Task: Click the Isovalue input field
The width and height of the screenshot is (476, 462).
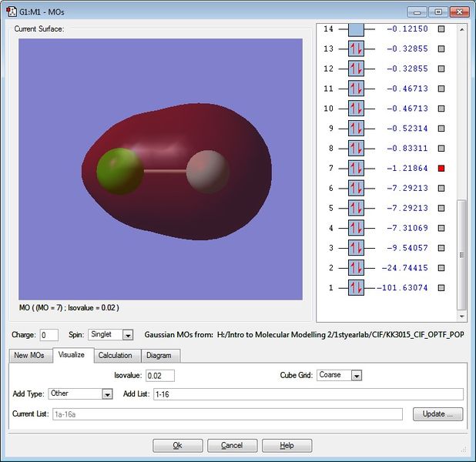Action: [x=160, y=376]
